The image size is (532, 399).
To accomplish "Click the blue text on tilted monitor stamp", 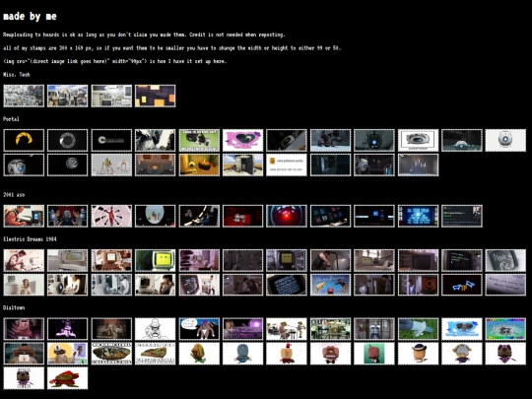I will pos(287,285).
